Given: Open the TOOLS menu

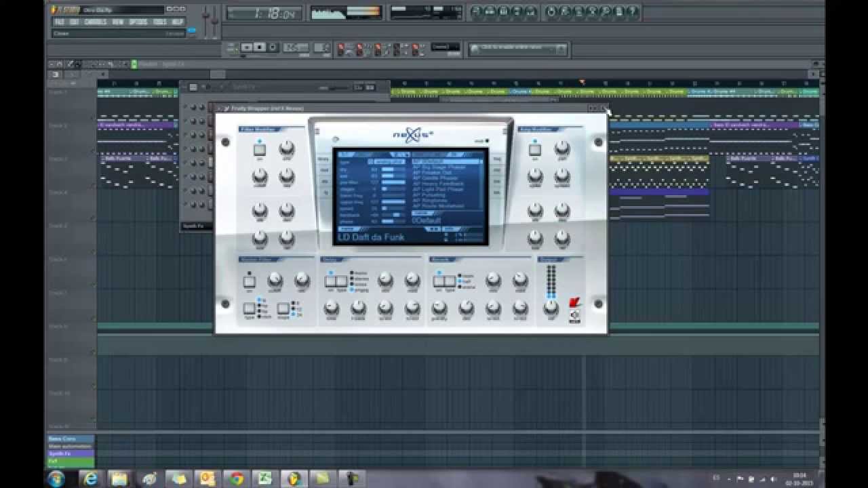Looking at the screenshot, I should pyautogui.click(x=159, y=22).
